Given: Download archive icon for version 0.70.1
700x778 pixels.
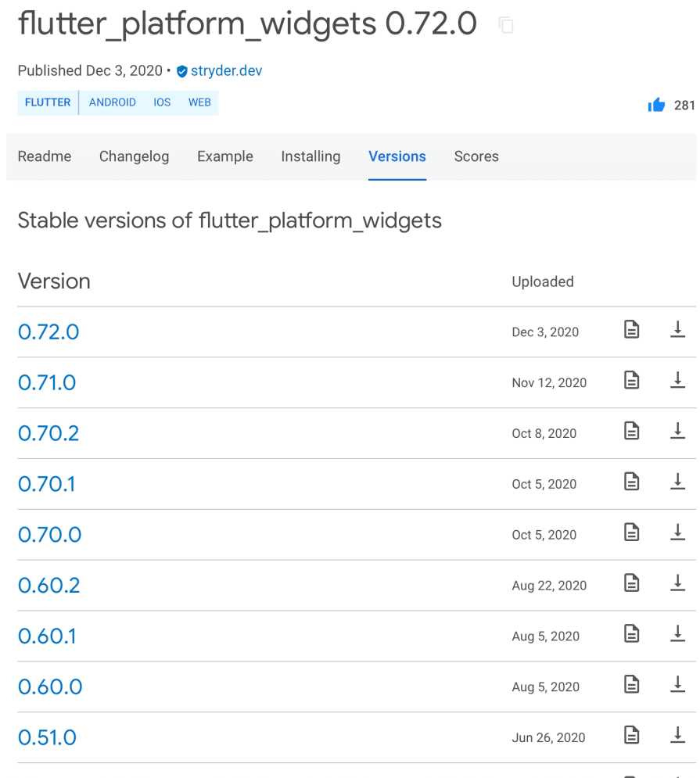Looking at the screenshot, I should click(x=677, y=482).
